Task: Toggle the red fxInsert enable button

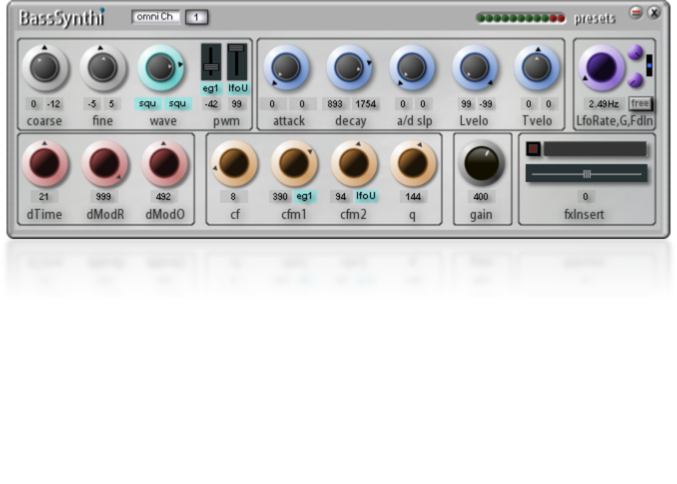Action: [533, 150]
